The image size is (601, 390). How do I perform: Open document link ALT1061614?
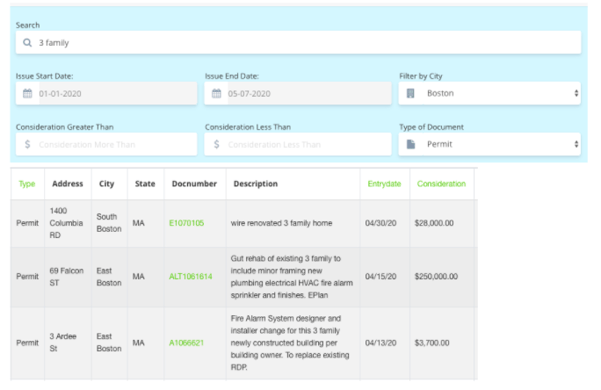point(190,277)
